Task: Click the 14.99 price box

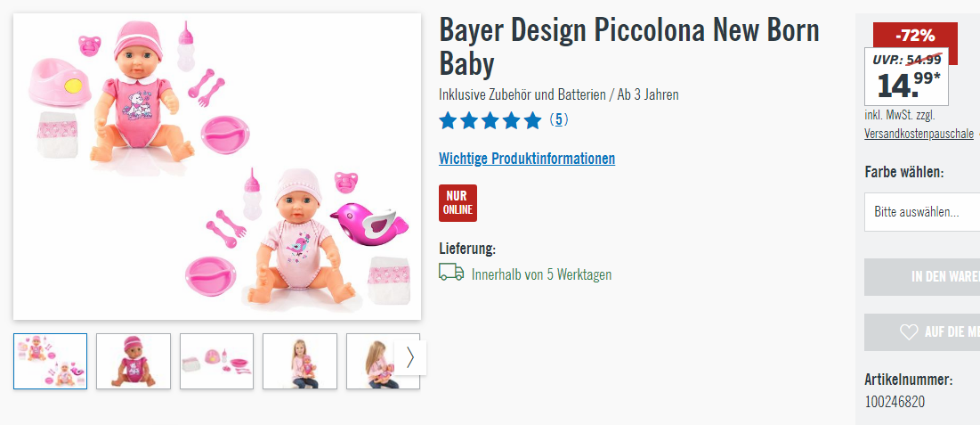Action: (906, 77)
